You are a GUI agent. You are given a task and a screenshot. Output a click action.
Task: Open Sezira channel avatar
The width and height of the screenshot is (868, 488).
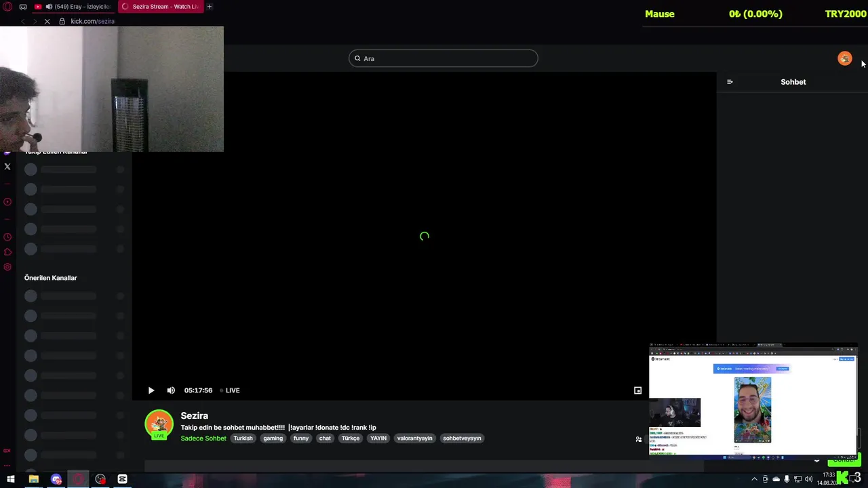(159, 424)
